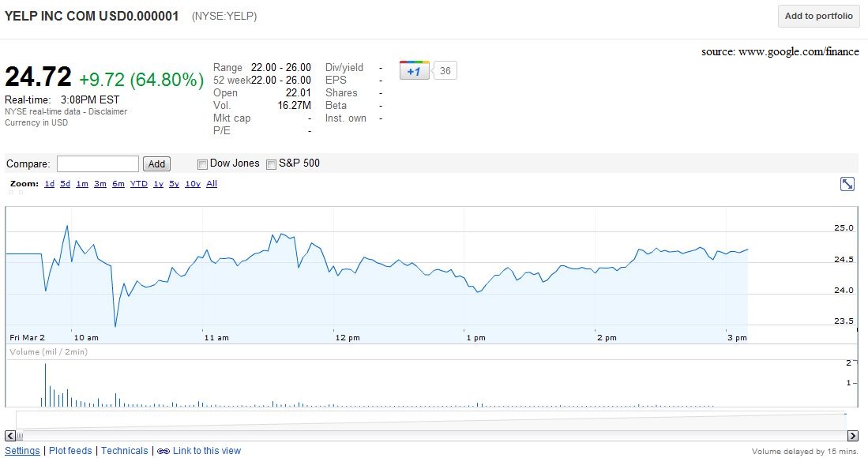Focus the Compare ticker input field
This screenshot has width=868, height=458.
(x=97, y=163)
